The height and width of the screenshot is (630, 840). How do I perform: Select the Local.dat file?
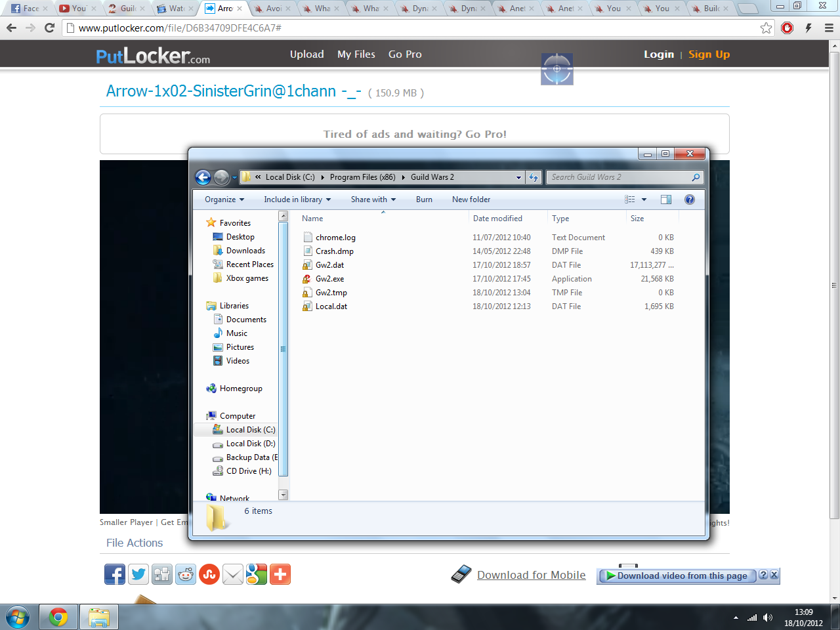click(x=331, y=306)
